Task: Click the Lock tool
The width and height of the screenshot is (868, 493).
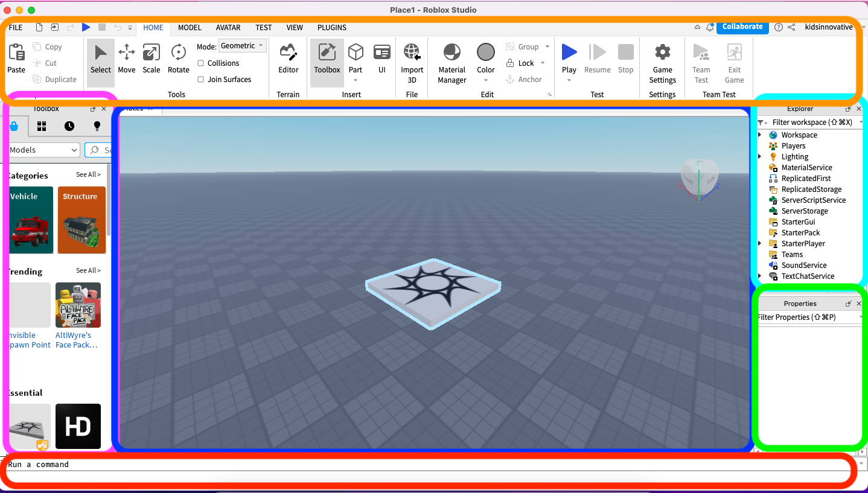Action: pyautogui.click(x=520, y=63)
